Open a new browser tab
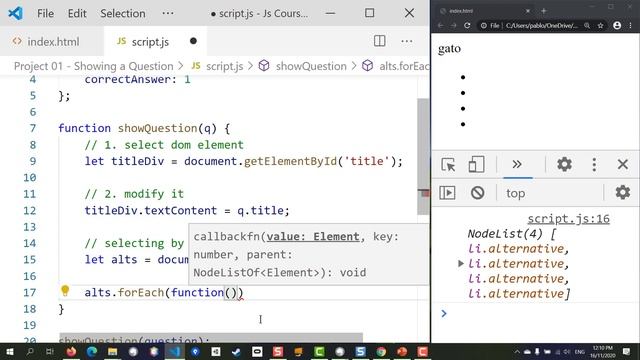640x360 pixels. click(x=544, y=11)
